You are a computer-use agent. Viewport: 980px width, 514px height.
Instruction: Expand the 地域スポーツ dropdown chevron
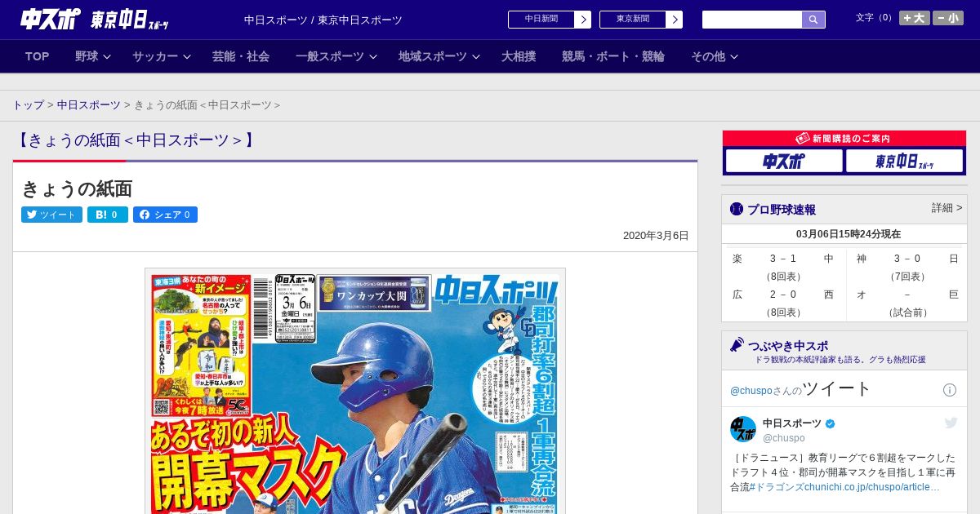pyautogui.click(x=476, y=56)
